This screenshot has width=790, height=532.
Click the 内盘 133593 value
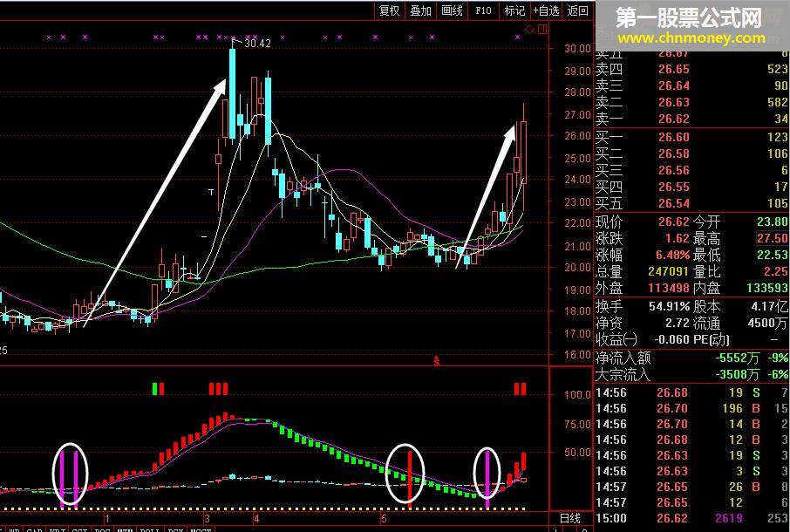[x=767, y=288]
